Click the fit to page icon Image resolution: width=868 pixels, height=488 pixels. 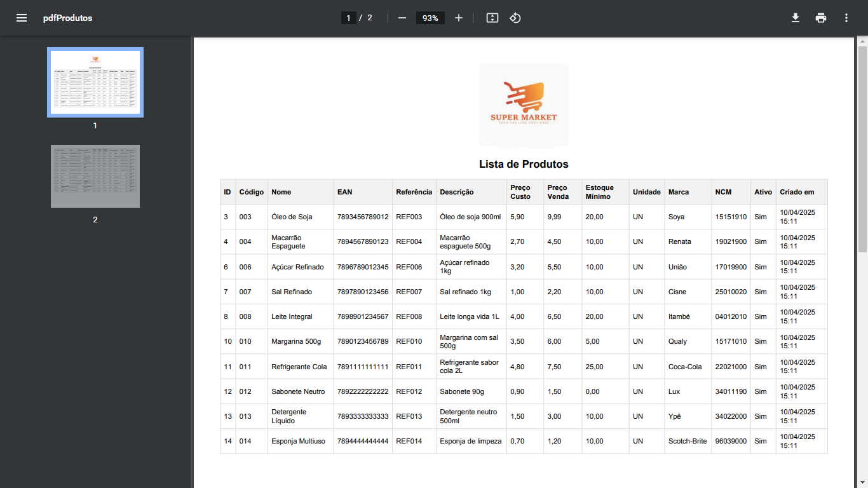[492, 18]
